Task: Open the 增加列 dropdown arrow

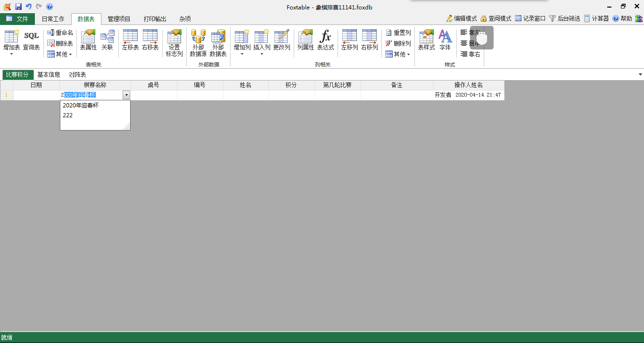Action: (242, 54)
